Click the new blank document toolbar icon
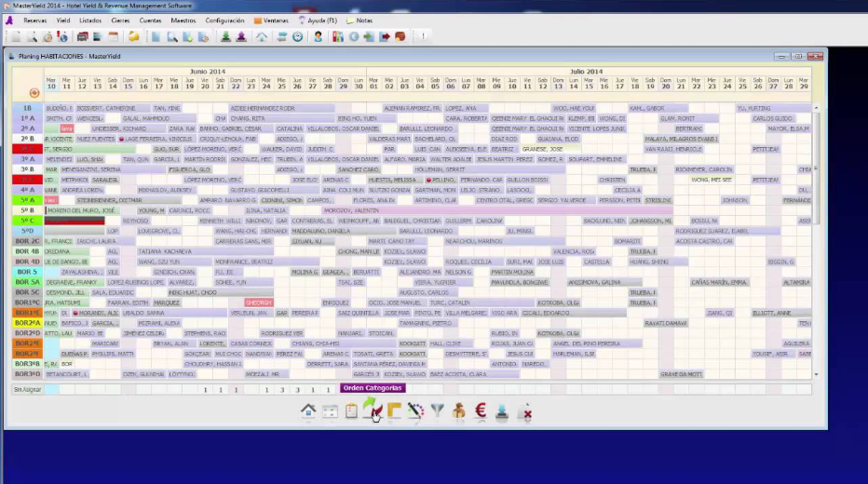The height and width of the screenshot is (484, 868). click(x=16, y=36)
